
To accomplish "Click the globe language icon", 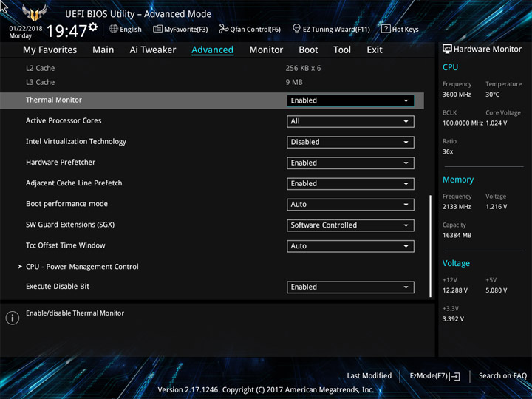I will point(114,29).
